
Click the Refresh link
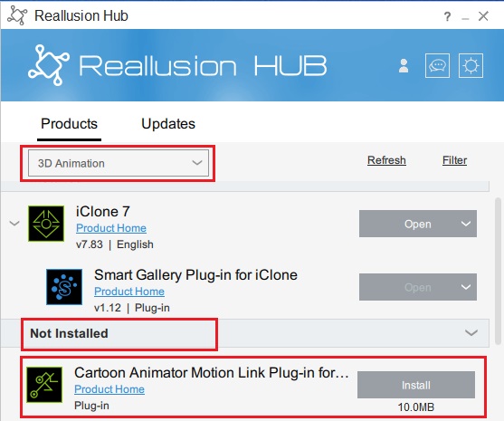click(386, 160)
